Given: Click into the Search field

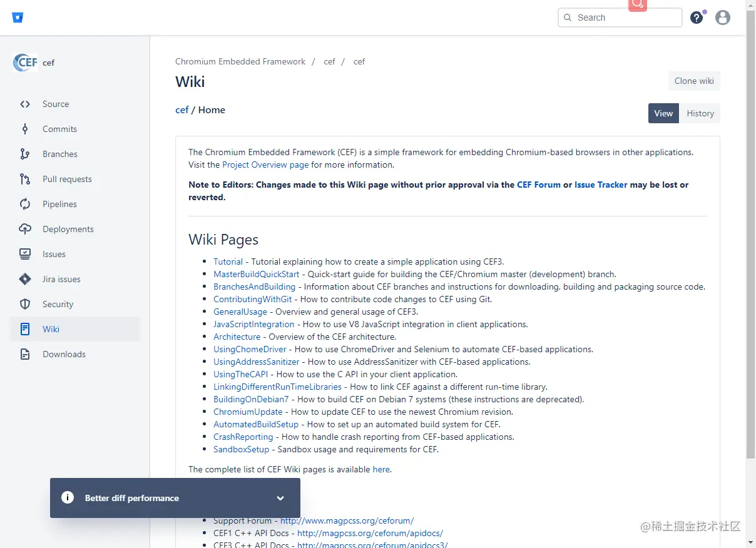Looking at the screenshot, I should (x=620, y=18).
